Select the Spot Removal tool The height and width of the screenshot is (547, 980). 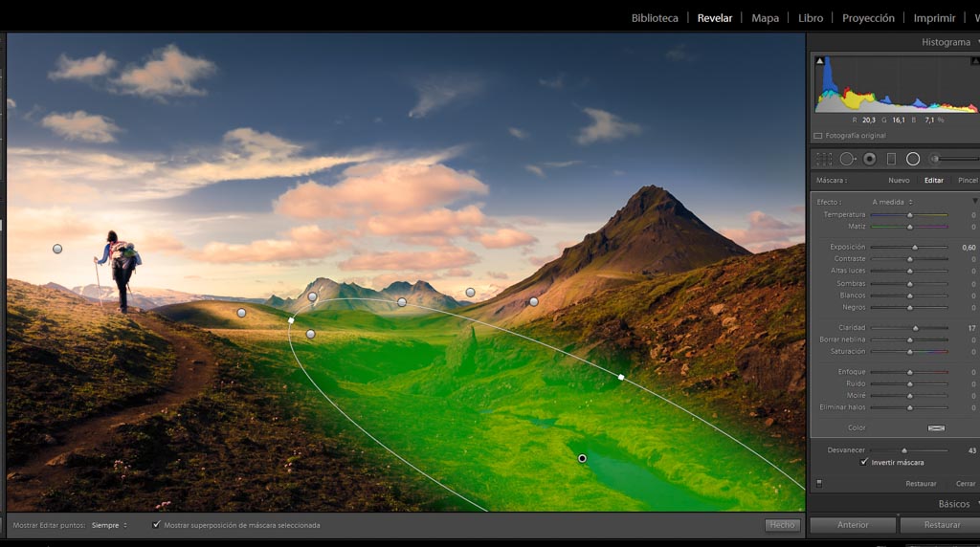click(847, 159)
